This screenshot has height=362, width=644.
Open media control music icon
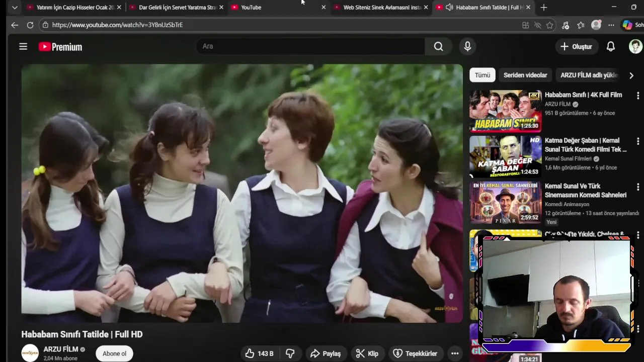tap(566, 25)
